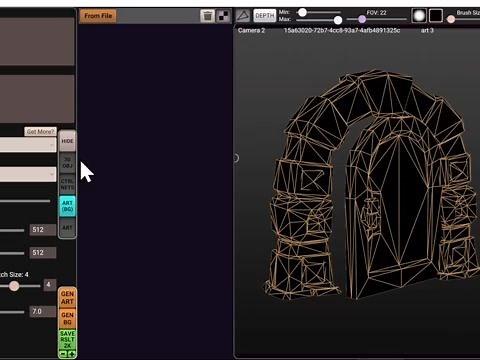Click the wireframe triangle icon
Image resolution: width=480 pixels, height=360 pixels.
[x=243, y=16]
